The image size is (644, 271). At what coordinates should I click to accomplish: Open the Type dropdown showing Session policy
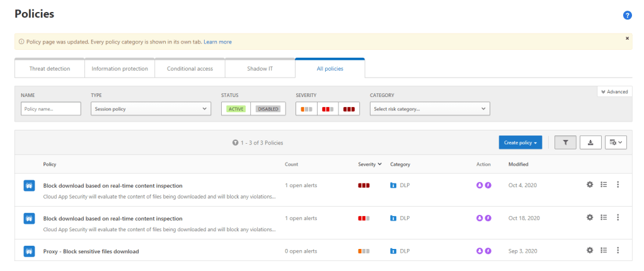tap(151, 109)
